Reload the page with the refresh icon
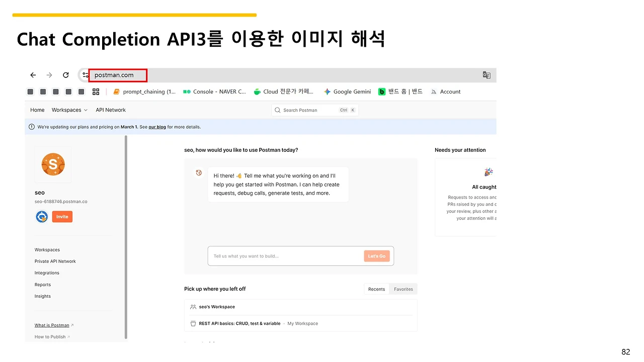This screenshot has height=362, width=644. tap(65, 75)
